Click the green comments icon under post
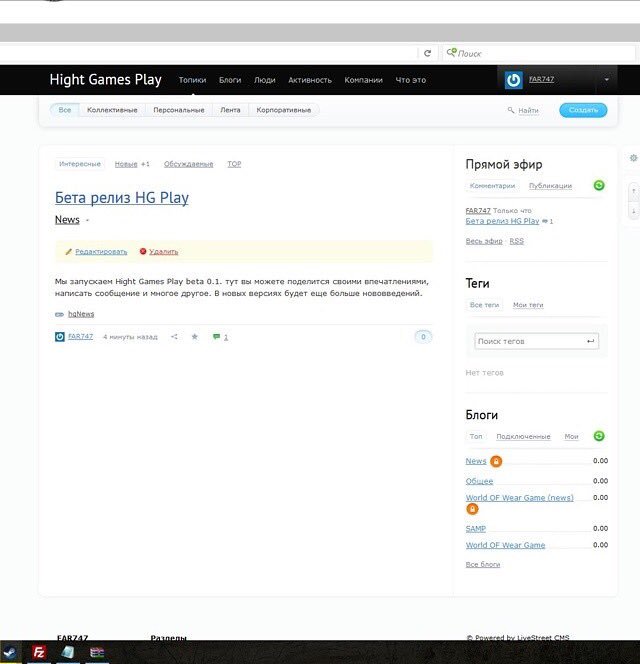 [x=216, y=337]
